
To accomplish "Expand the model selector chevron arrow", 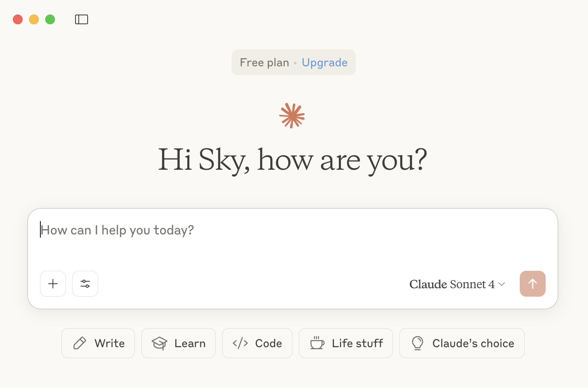I will click(502, 284).
